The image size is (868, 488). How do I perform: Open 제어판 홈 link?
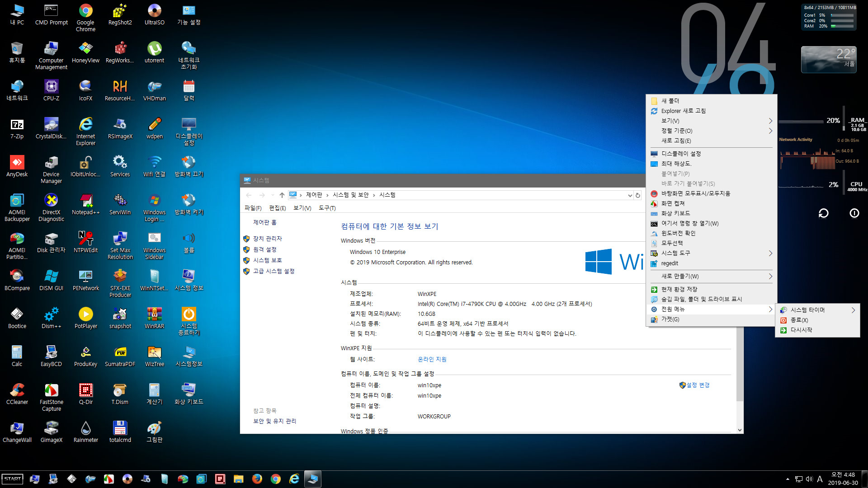[264, 222]
